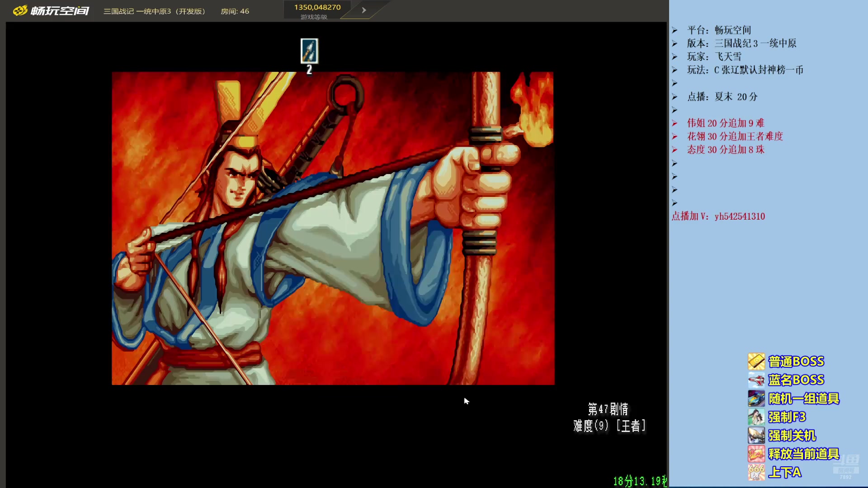Click the 释放当前道具 icon
The height and width of the screenshot is (488, 868).
point(756,454)
